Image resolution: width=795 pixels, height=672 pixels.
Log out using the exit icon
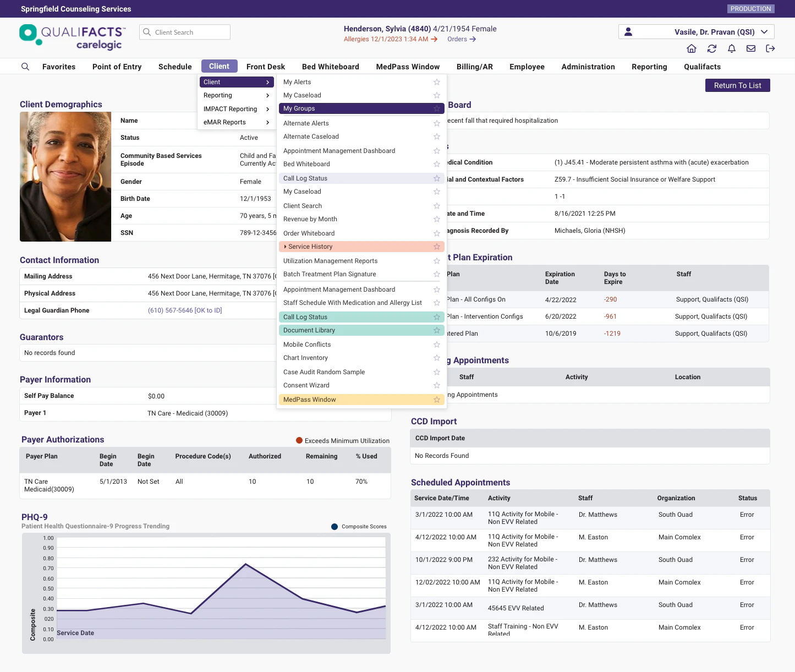(x=770, y=48)
